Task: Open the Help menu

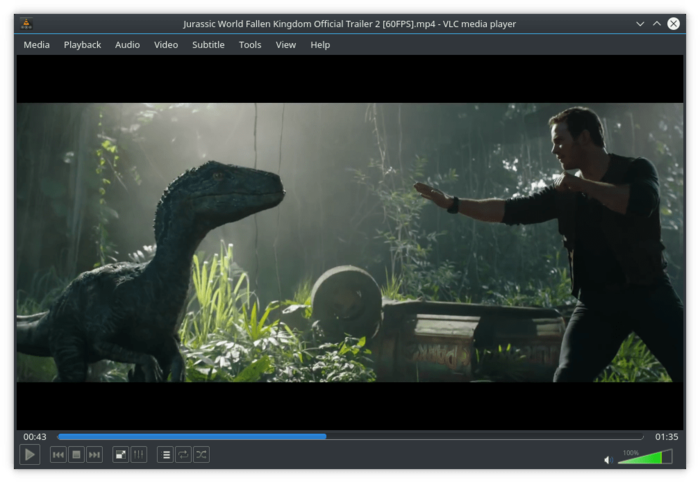Action: click(320, 45)
